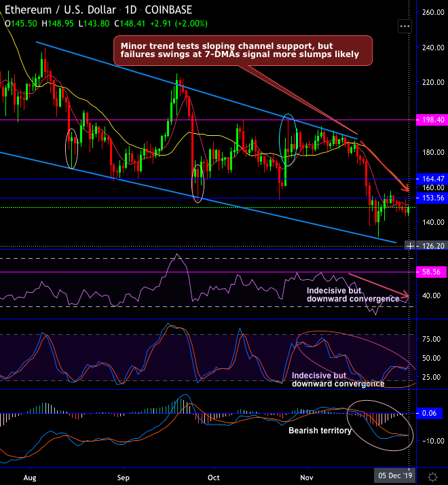Click the 140.00 price scale label

(433, 222)
